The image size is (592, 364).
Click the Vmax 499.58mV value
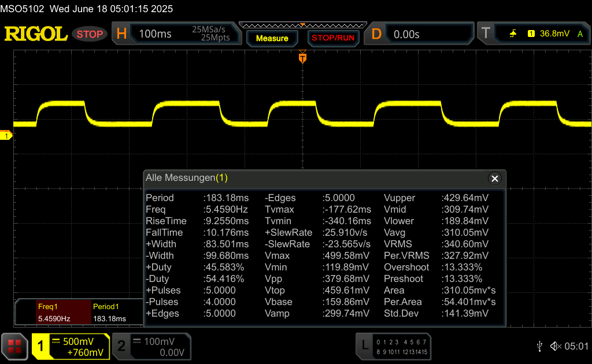tap(346, 256)
